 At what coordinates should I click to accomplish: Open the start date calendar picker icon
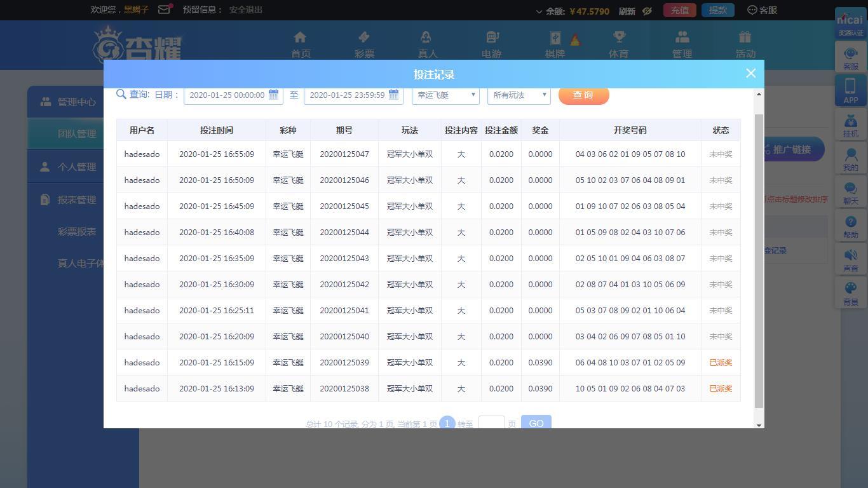[273, 95]
